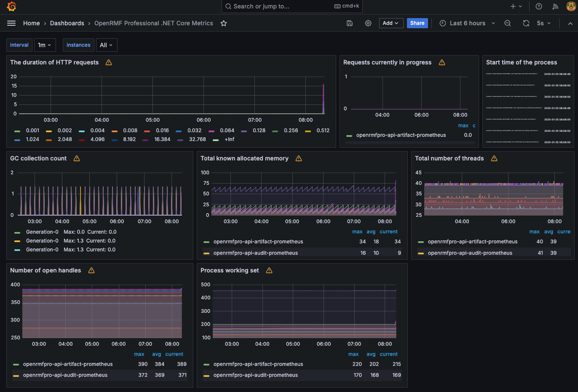Open the Last 6 hours time range picker

point(467,23)
